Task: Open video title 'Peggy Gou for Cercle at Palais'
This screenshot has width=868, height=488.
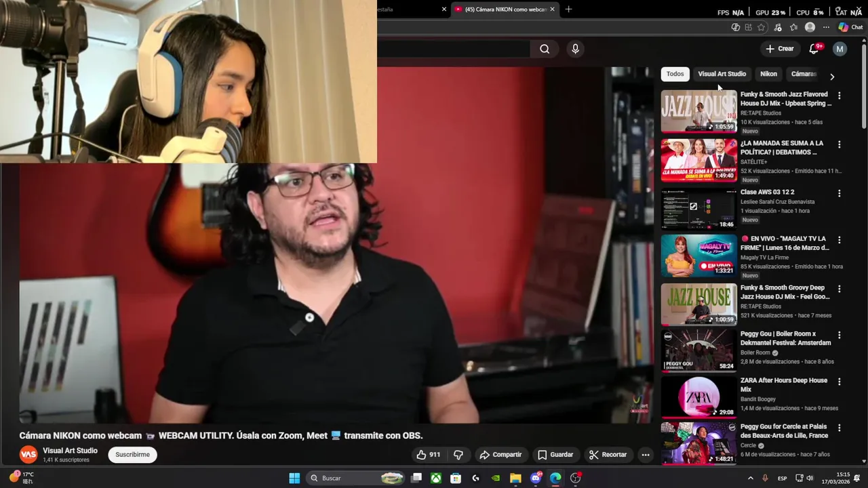Action: click(784, 432)
